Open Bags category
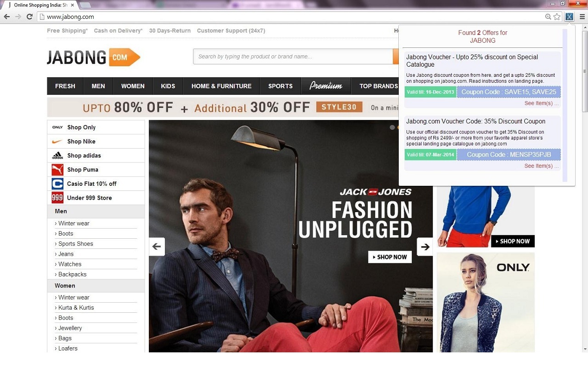588x368 pixels. (65, 338)
